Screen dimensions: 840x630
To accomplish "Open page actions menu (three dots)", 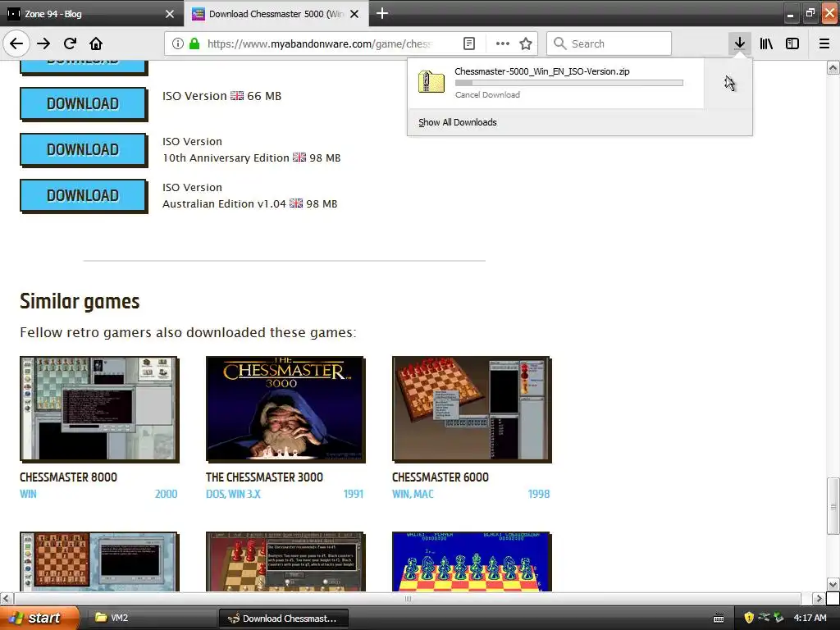I will (x=503, y=43).
